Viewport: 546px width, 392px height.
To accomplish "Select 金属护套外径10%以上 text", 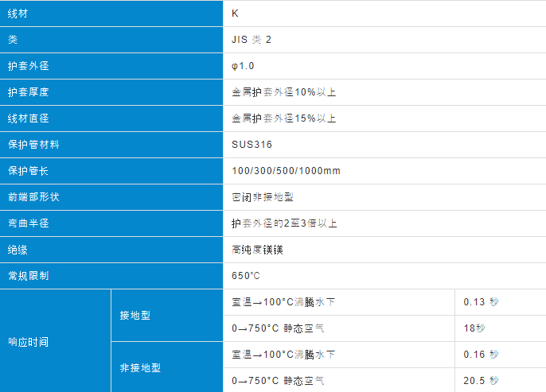I will click(284, 92).
